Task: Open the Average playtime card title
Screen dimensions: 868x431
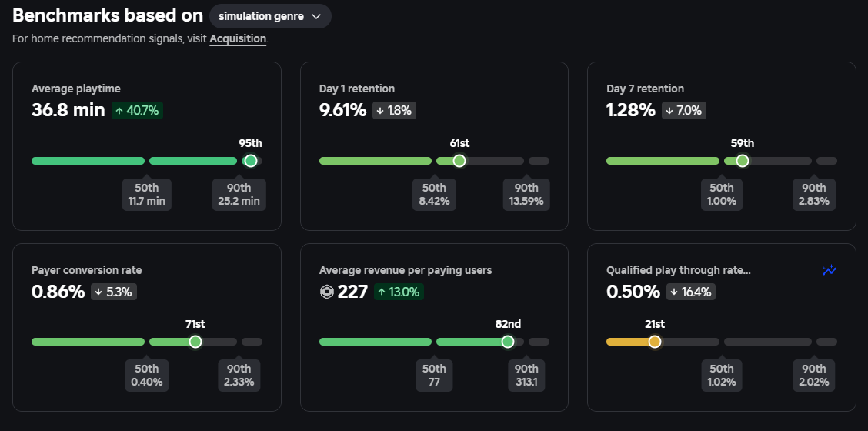Action: pos(76,89)
